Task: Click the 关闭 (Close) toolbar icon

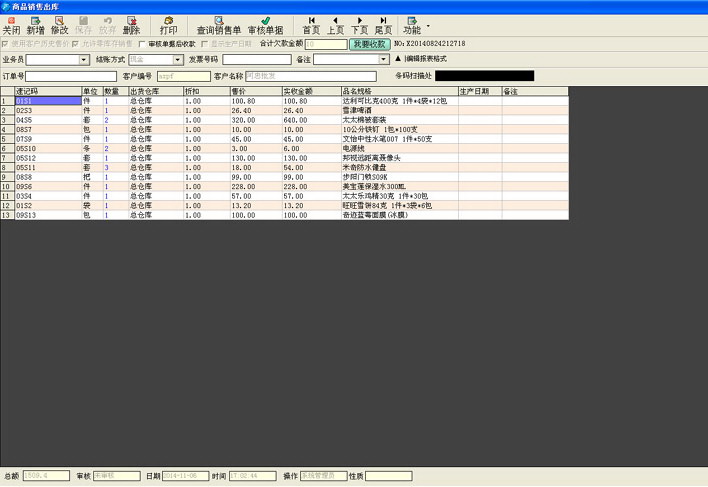Action: [x=11, y=25]
